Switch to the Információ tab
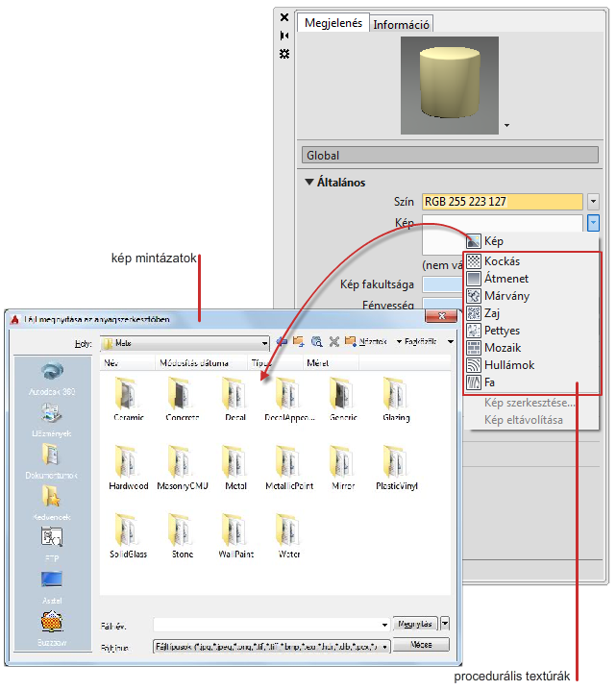The height and width of the screenshot is (690, 616). [401, 25]
